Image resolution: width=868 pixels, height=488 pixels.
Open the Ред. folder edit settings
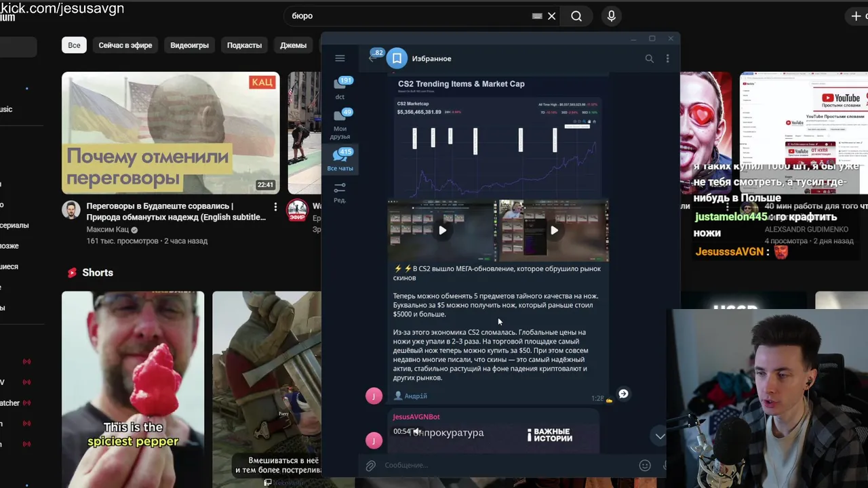340,192
